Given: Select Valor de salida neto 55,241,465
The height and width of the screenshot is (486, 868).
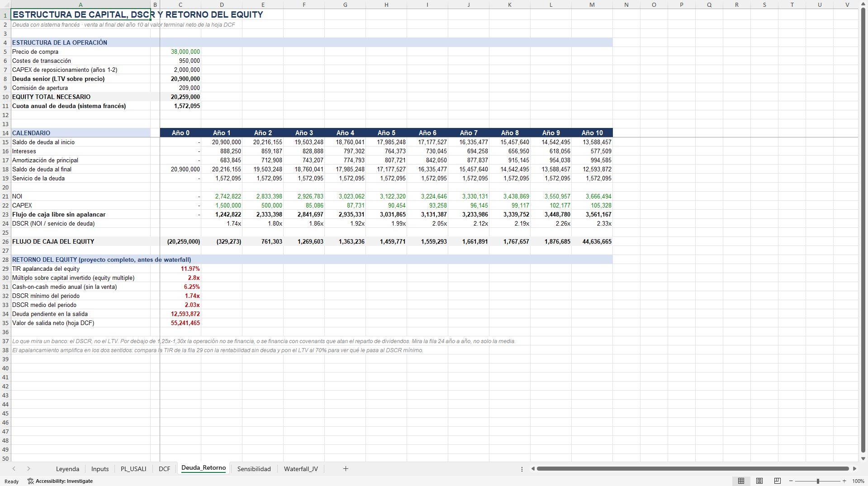Looking at the screenshot, I should (180, 323).
